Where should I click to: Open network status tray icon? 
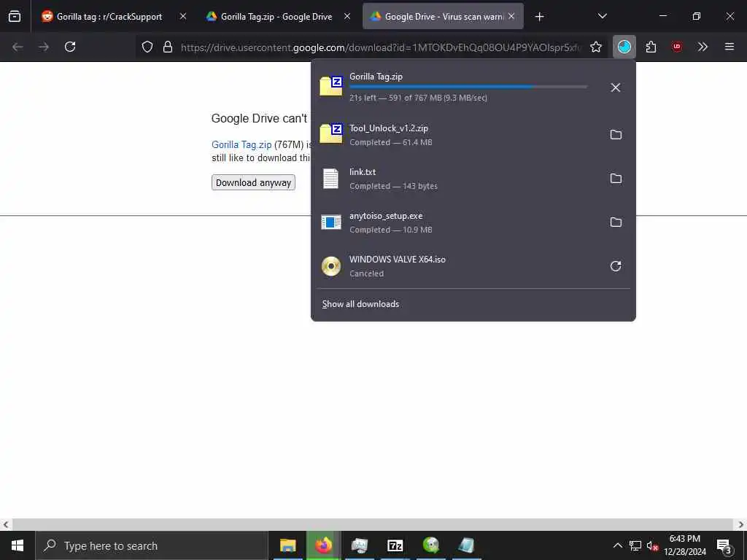coord(635,545)
